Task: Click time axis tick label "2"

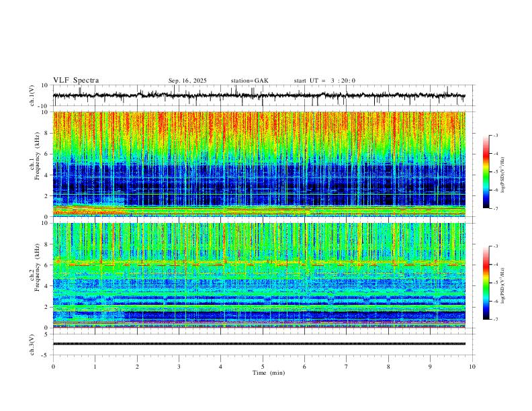Action: (137, 367)
